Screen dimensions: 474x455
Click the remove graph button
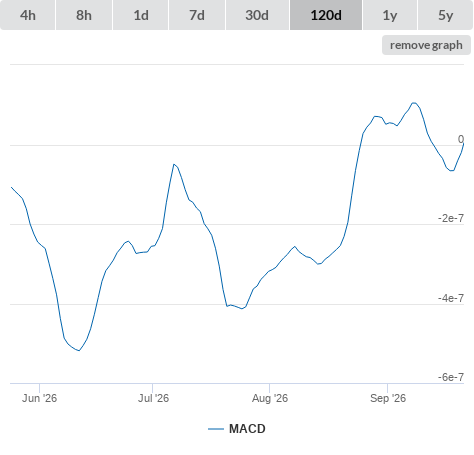click(x=426, y=45)
